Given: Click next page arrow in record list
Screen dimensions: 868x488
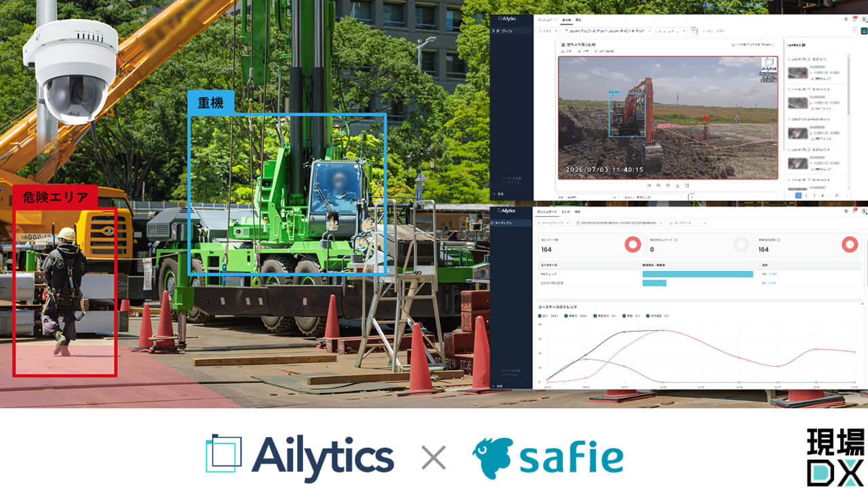Looking at the screenshot, I should point(847,195).
